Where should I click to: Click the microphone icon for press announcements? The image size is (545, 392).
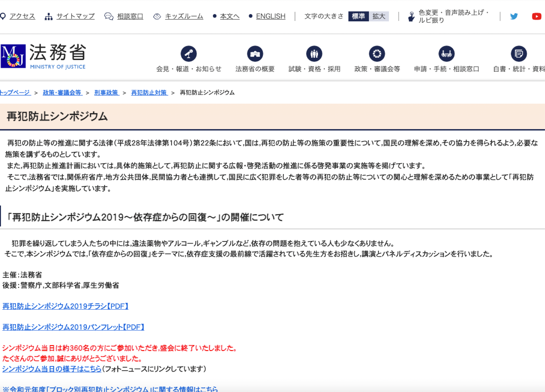click(x=189, y=54)
